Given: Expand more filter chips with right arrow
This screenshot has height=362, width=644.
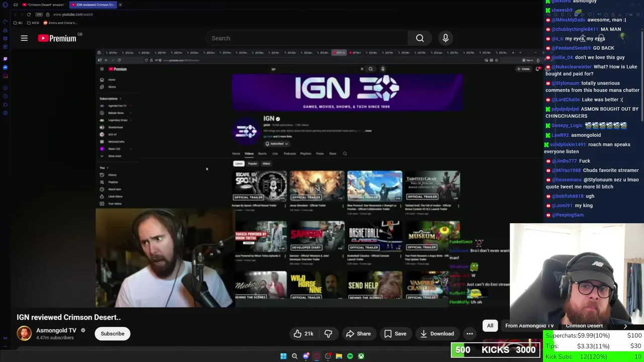Looking at the screenshot, I should coord(625,326).
